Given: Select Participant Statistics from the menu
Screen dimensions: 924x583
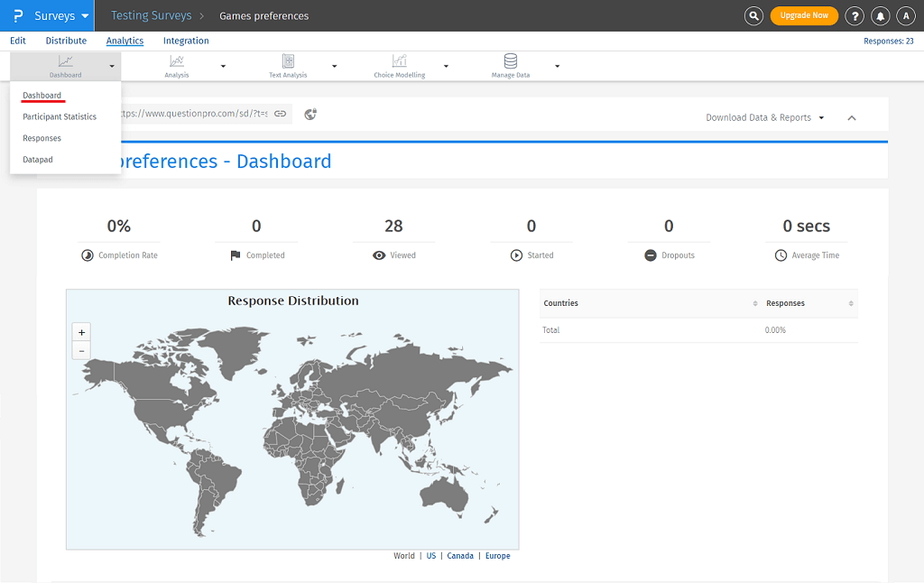Looking at the screenshot, I should click(x=60, y=116).
